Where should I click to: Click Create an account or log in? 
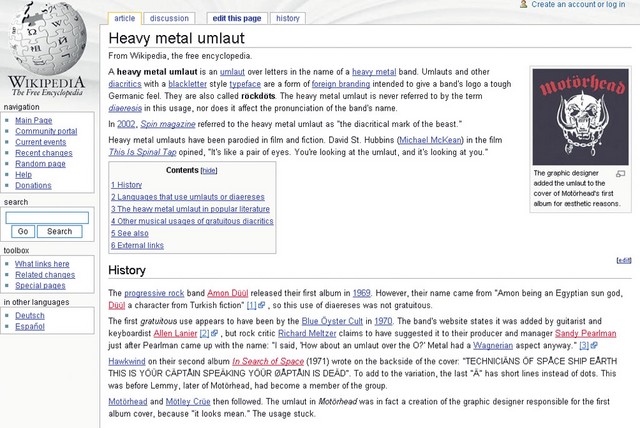click(x=578, y=4)
